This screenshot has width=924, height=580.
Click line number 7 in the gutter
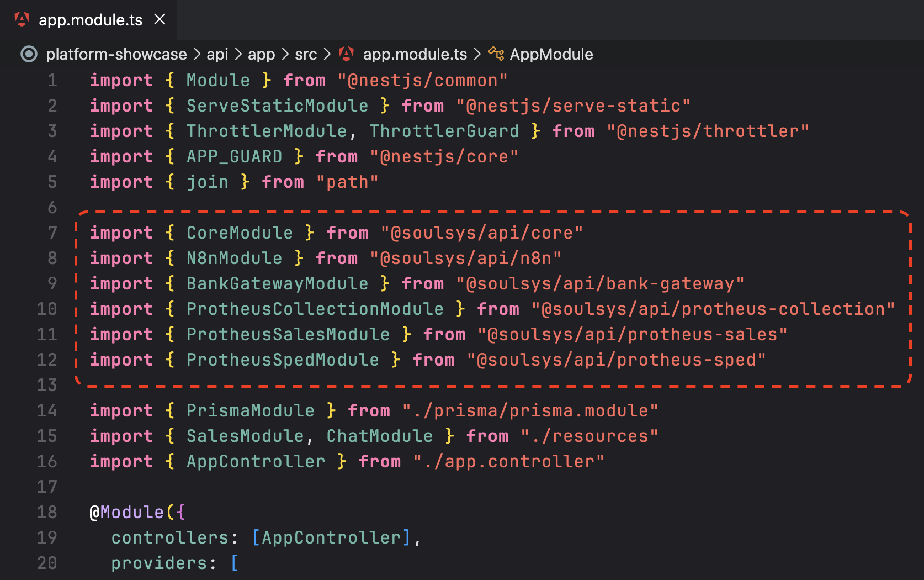pyautogui.click(x=52, y=233)
